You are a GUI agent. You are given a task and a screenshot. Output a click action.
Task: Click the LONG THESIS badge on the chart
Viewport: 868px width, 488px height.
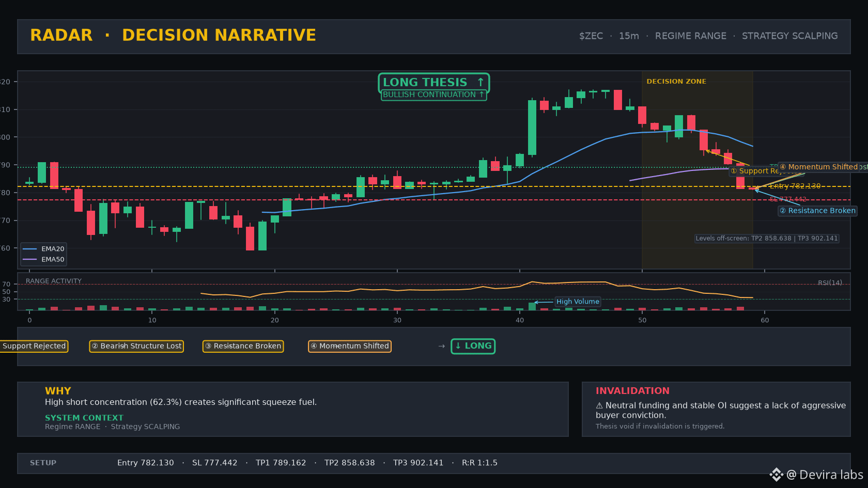click(x=433, y=82)
